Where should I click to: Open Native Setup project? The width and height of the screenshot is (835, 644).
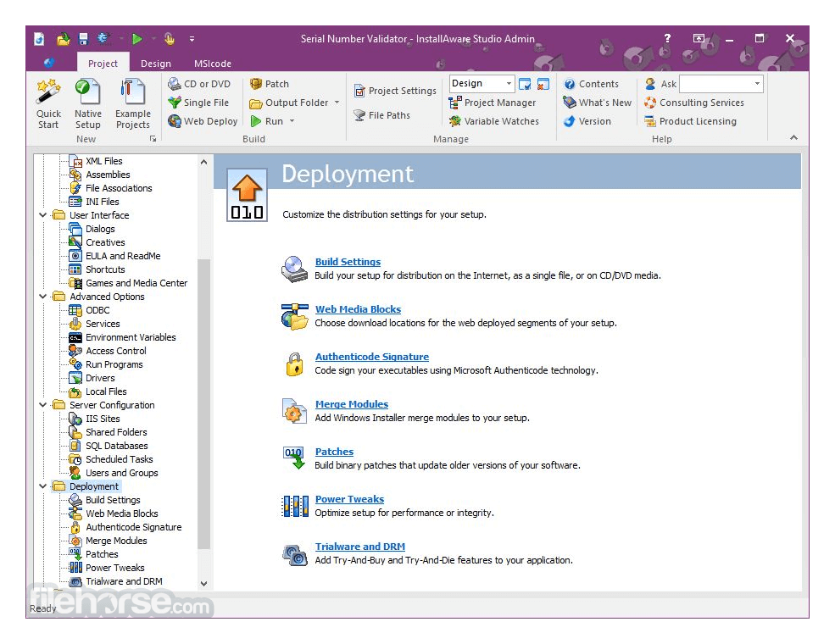click(x=88, y=103)
